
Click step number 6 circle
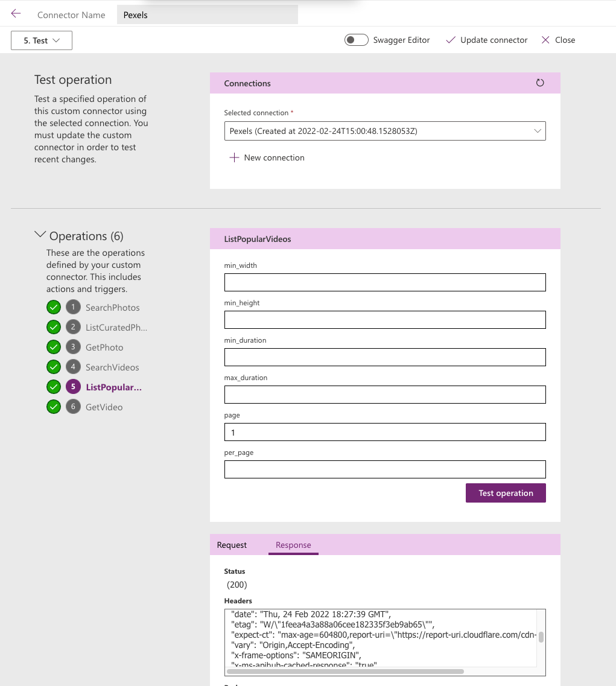point(73,407)
